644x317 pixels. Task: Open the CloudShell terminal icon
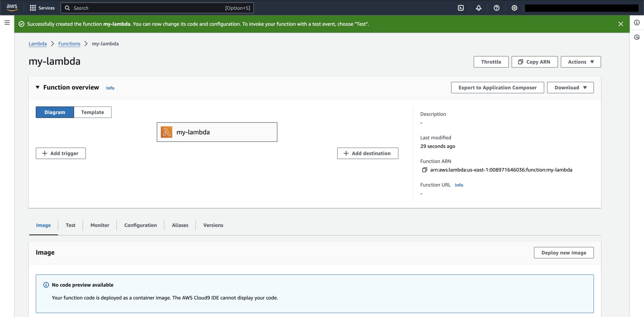[460, 8]
